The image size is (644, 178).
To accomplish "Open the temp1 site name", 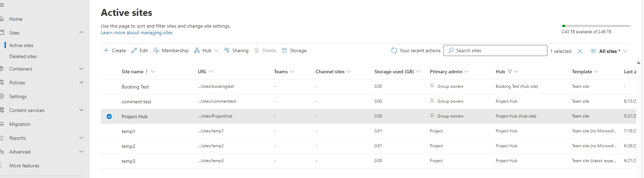I will click(128, 131).
